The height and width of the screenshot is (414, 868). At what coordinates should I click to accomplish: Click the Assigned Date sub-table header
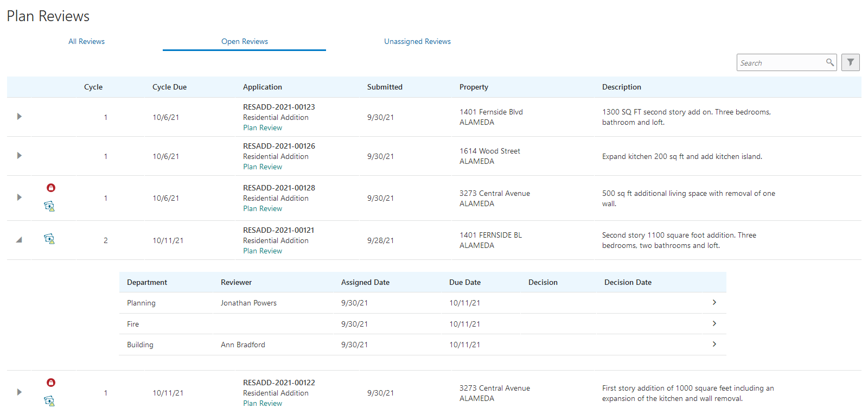365,282
